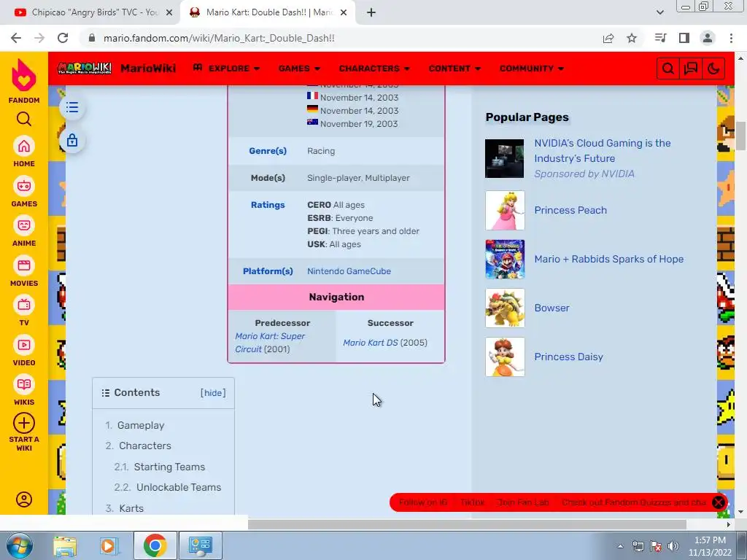Screen dimensions: 747x560
Task: Open Mario + Rabbids Sparks of Hope link
Action: point(609,259)
